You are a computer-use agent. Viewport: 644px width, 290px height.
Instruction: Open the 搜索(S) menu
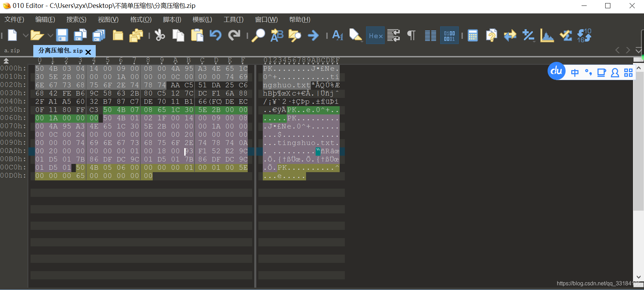click(76, 20)
